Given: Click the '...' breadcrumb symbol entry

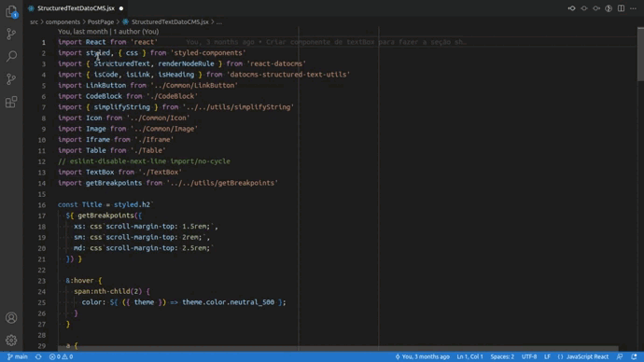Looking at the screenshot, I should tap(219, 21).
